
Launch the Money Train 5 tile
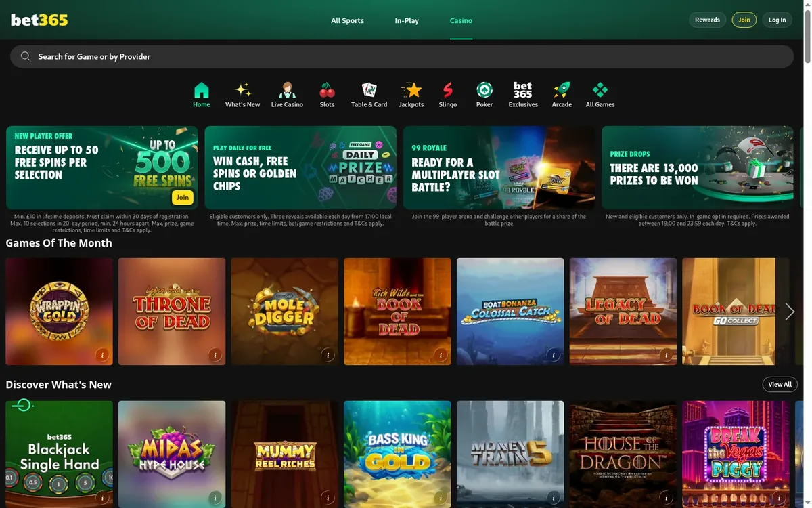(510, 454)
